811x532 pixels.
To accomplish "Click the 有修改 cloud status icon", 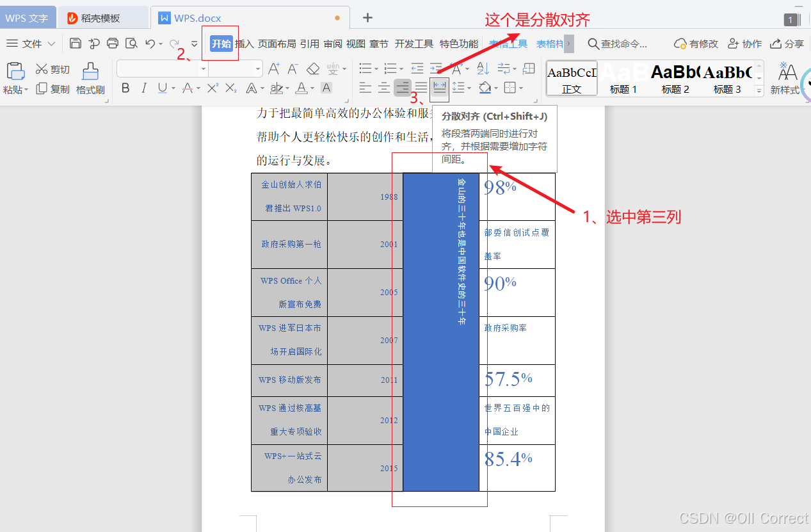I will click(696, 44).
